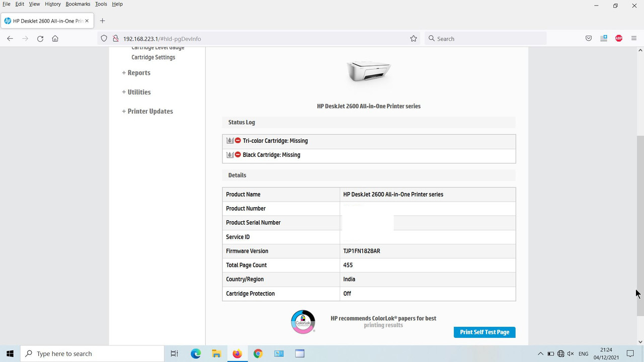This screenshot has height=362, width=644.
Task: Click the Service ID label
Action: (238, 237)
